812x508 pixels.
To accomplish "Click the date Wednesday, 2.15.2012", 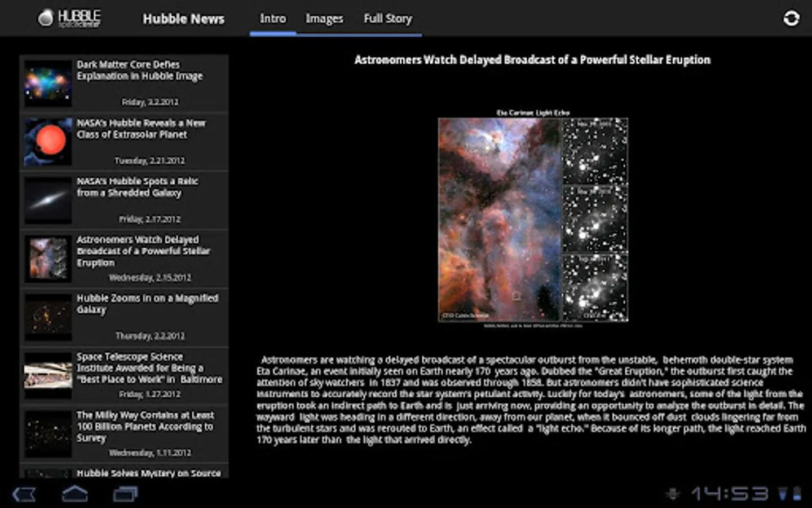I will point(149,277).
